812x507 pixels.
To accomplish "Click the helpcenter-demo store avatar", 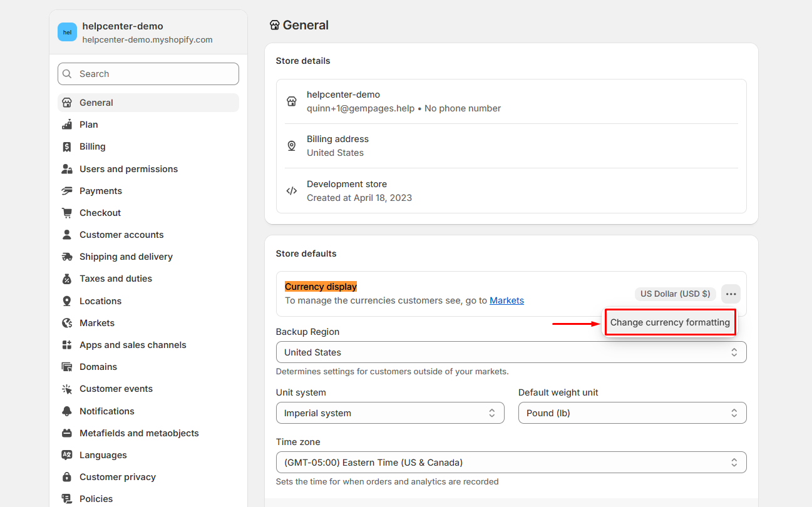I will click(x=67, y=32).
